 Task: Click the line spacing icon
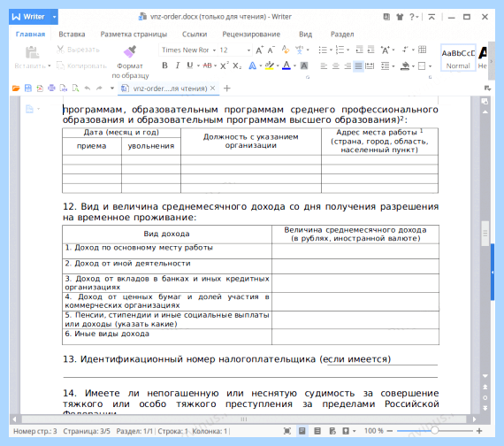click(x=385, y=66)
